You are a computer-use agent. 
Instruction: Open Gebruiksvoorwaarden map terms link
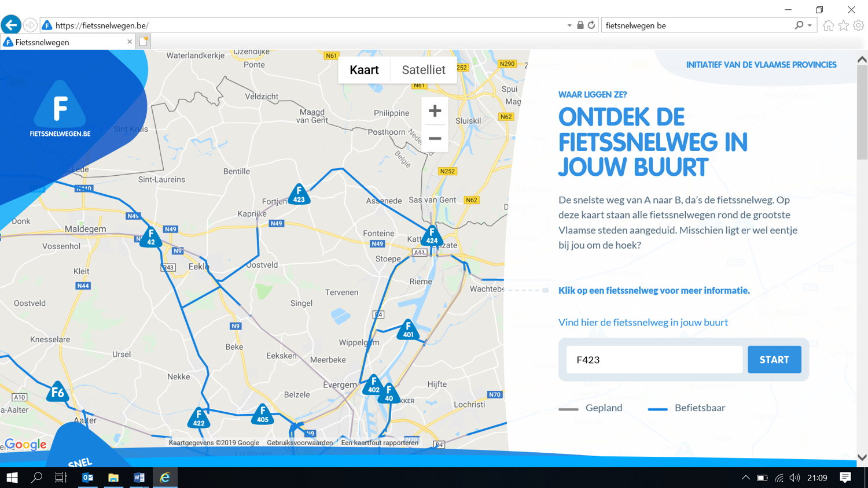coord(300,443)
